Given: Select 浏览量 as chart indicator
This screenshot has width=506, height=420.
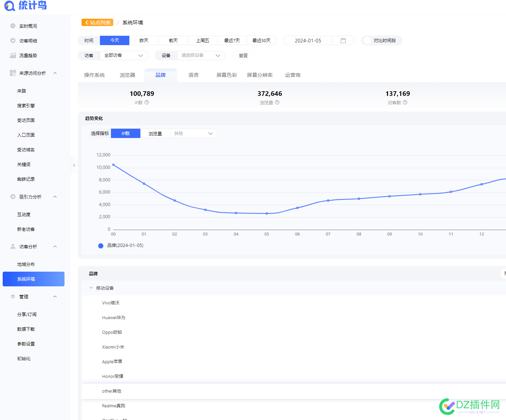Looking at the screenshot, I should point(155,133).
